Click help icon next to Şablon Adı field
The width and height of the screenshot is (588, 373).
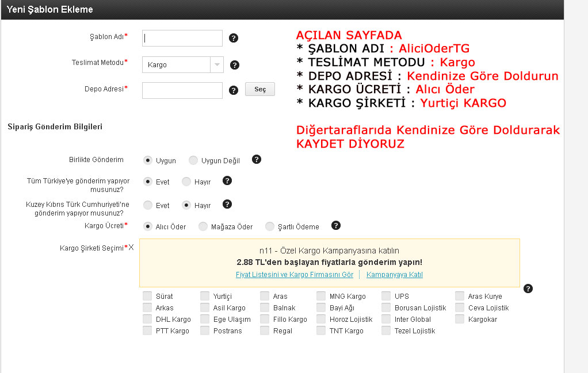click(x=233, y=39)
